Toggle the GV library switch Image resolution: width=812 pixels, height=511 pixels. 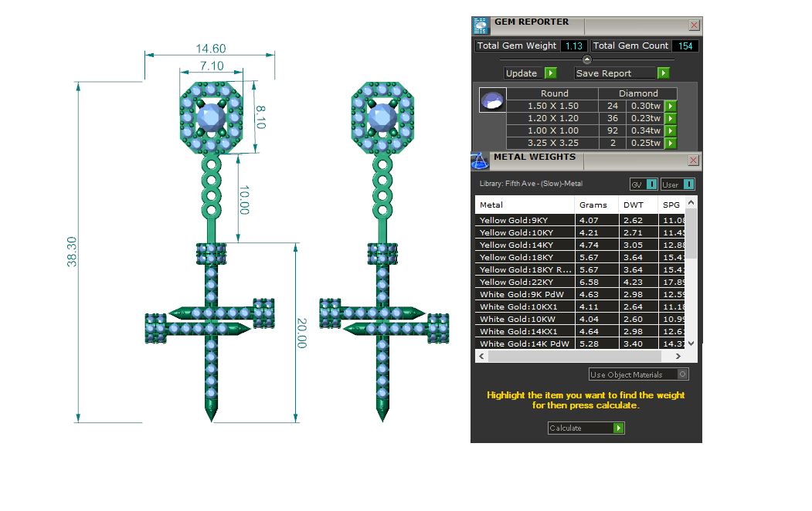point(651,184)
